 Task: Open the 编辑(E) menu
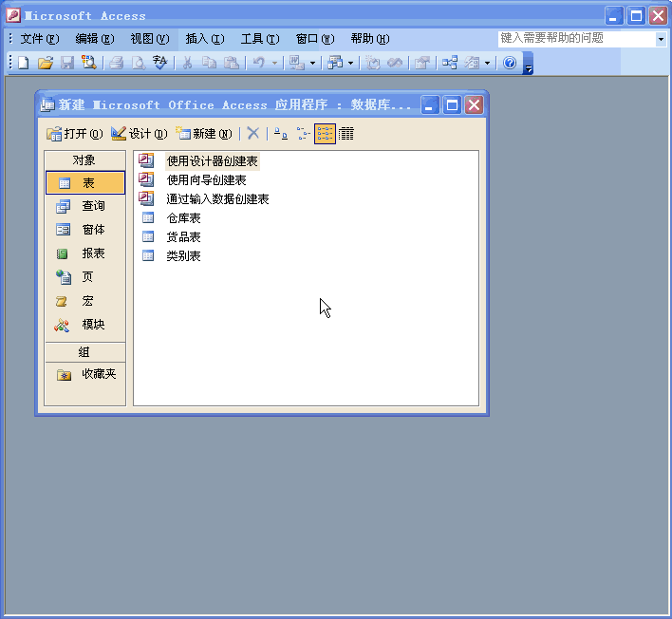coord(95,39)
